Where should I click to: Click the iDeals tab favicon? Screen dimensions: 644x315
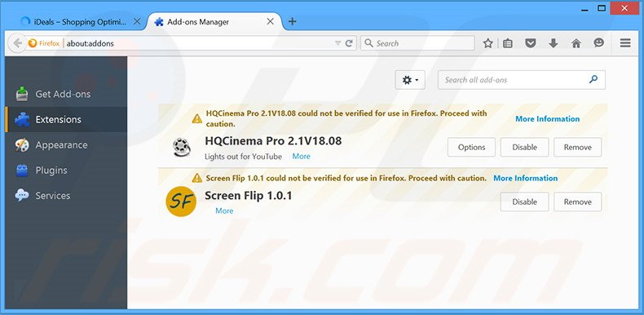click(x=25, y=21)
